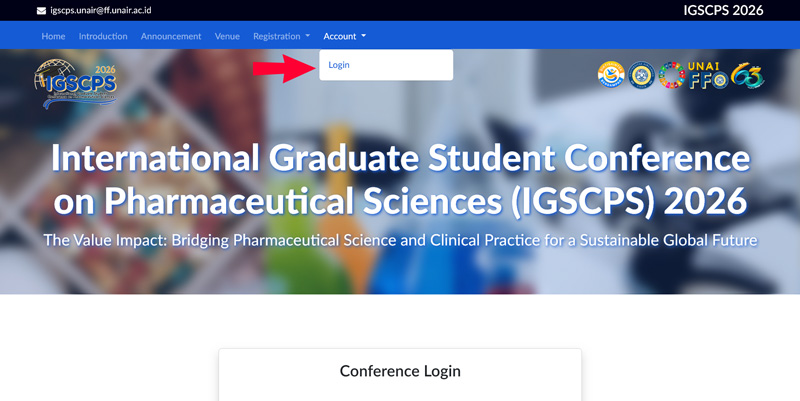
Task: Click the 63 anniversary logo
Action: click(x=747, y=76)
